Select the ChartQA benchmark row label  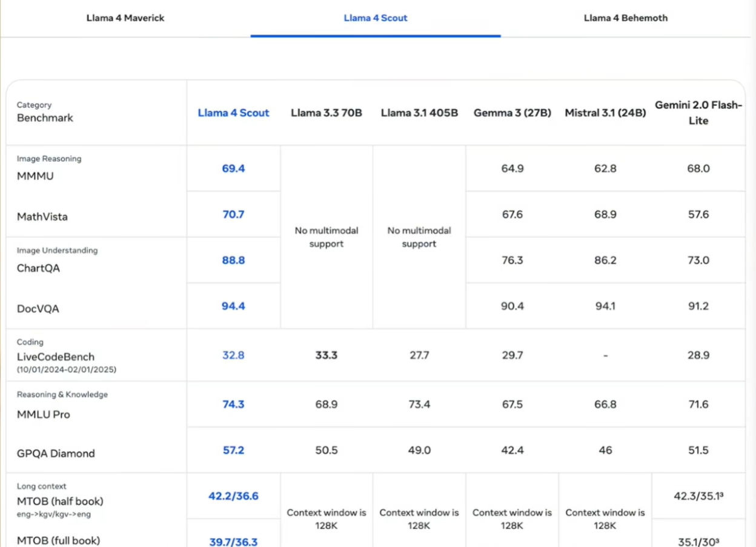pyautogui.click(x=38, y=268)
